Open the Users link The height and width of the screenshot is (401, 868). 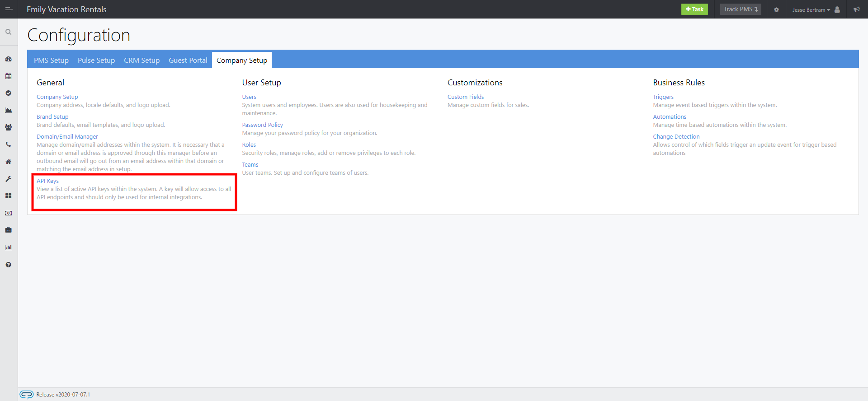point(249,97)
